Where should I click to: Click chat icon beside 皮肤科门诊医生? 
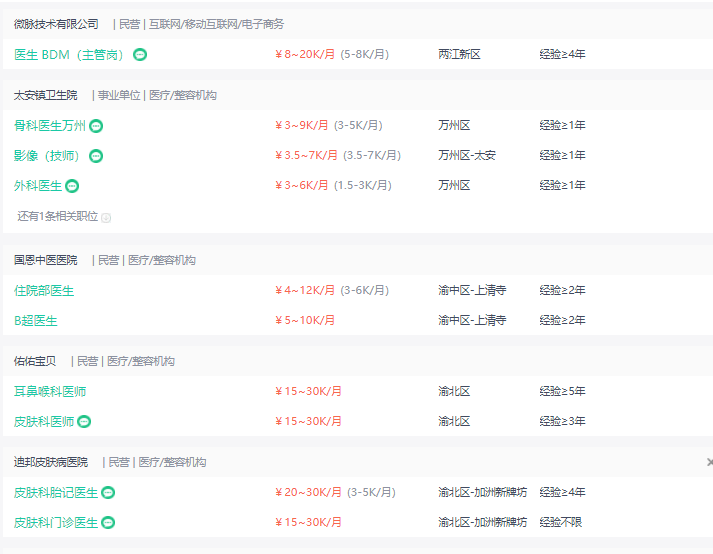(x=108, y=523)
